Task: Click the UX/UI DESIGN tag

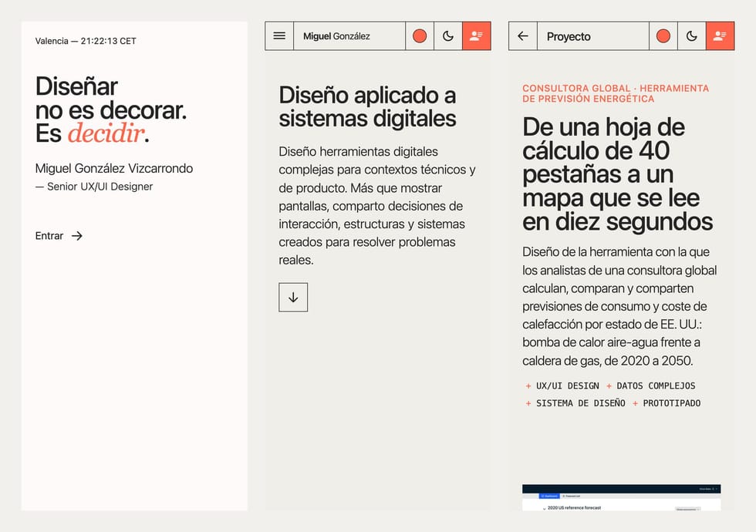Action: pos(562,386)
